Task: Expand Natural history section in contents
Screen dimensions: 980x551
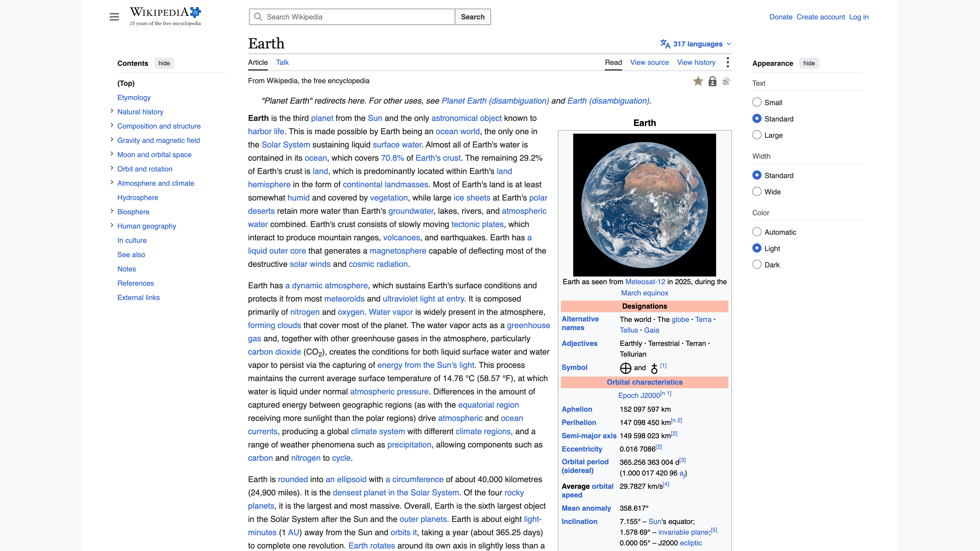Action: (112, 111)
